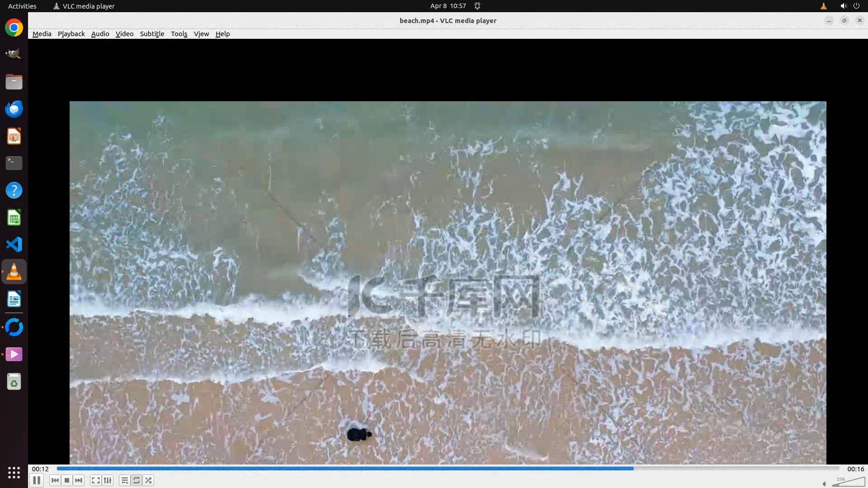This screenshot has height=488, width=868.
Task: Open extended settings and effects
Action: (108, 480)
